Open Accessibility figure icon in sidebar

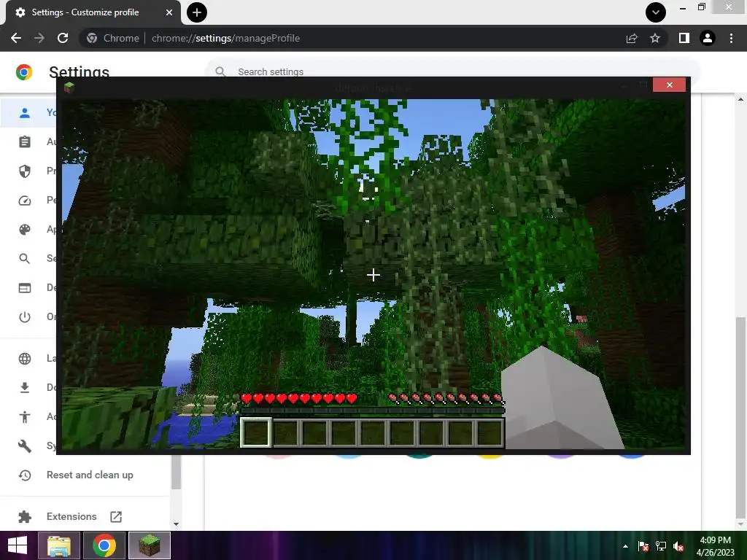tap(25, 417)
